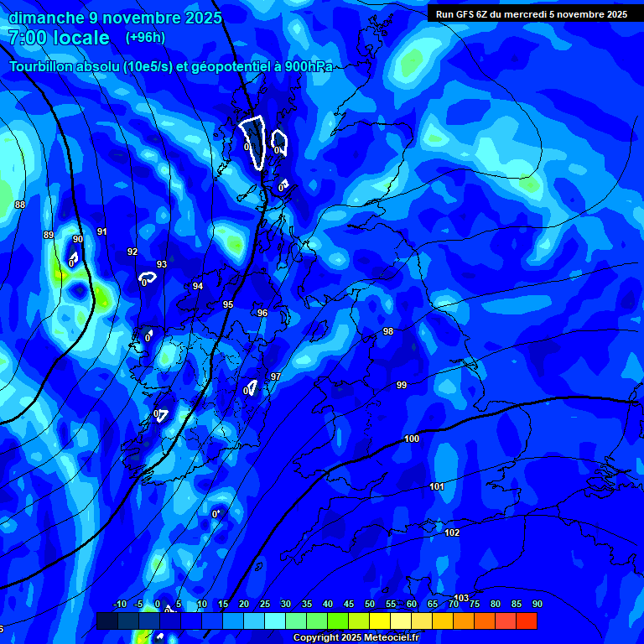Click the 100 geopotential contour label
Screen dimensions: 644x644
pos(412,439)
